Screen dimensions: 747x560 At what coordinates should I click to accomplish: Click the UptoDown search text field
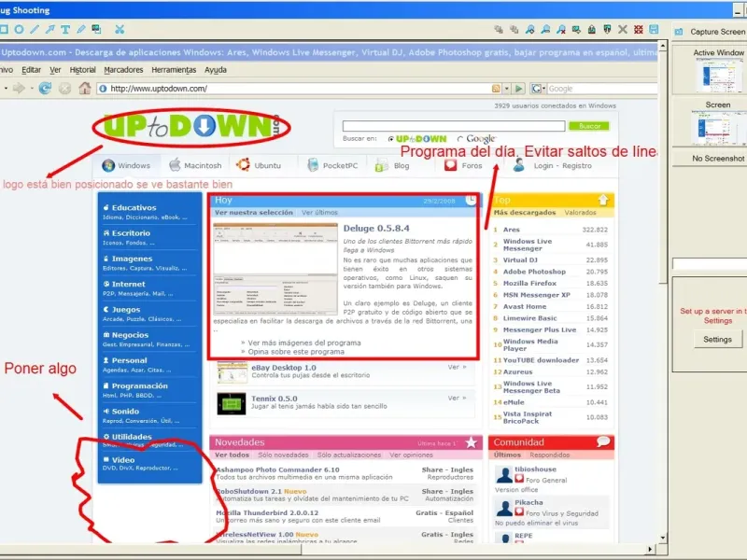[454, 126]
